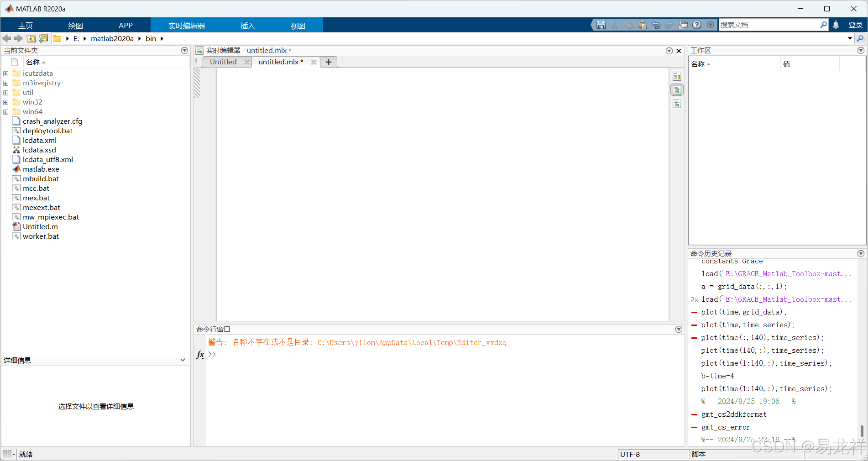Expand the icutzdata folder
The image size is (868, 461).
point(5,73)
